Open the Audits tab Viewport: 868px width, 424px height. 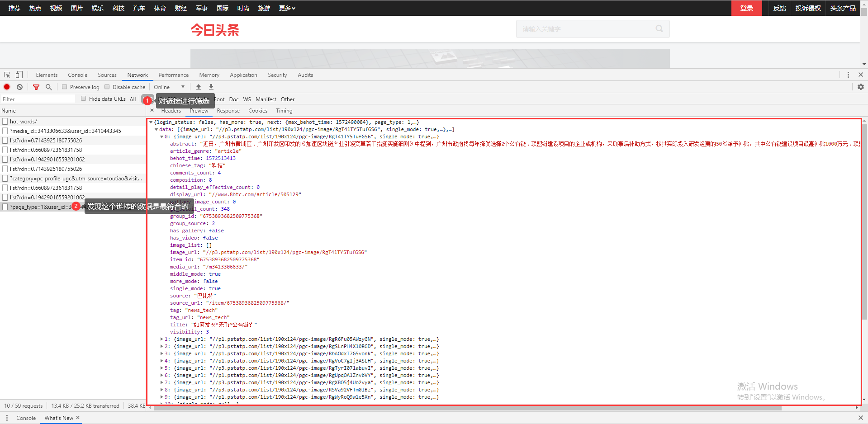point(305,75)
